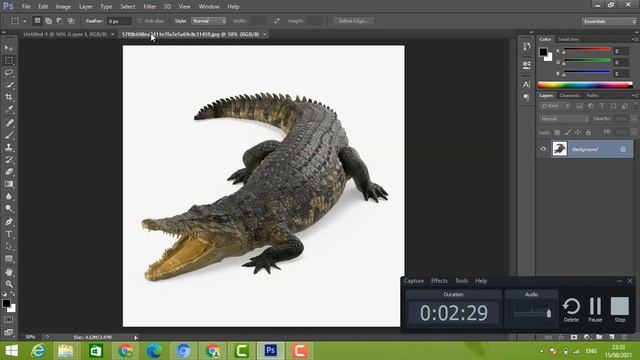Click the color spectrum ramp
Viewport: 640px width, 360px height.
tap(585, 85)
